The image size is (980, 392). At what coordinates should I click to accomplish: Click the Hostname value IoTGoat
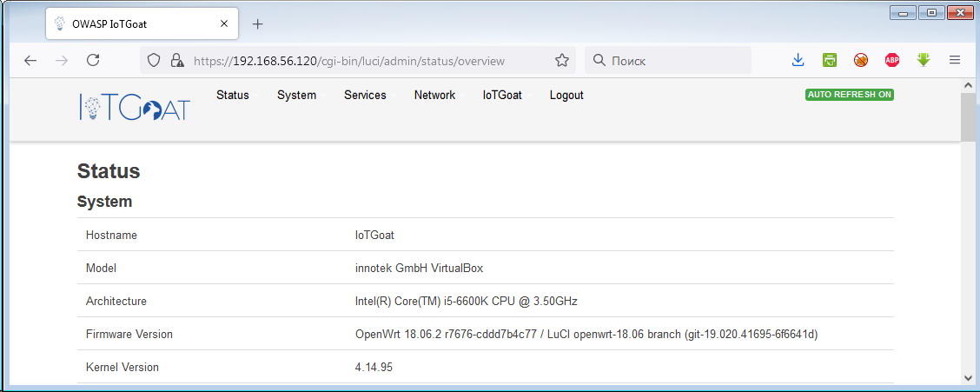click(374, 235)
